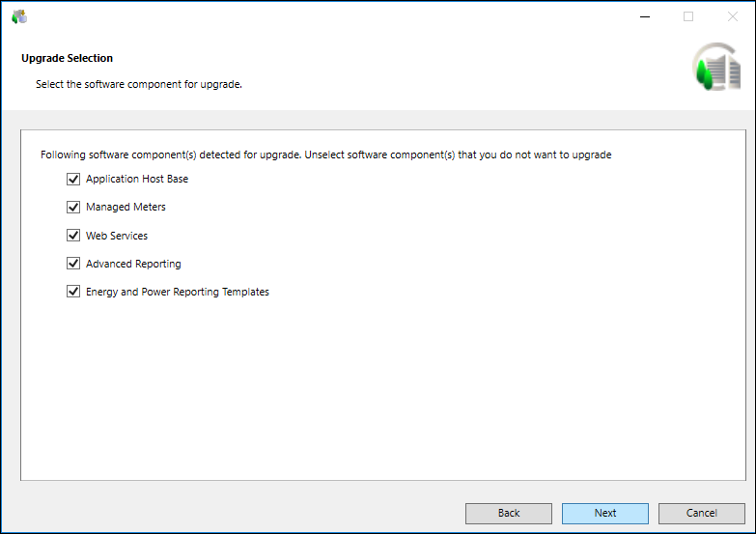The height and width of the screenshot is (534, 756).
Task: Uncheck Energy and Power Reporting Templates checkbox
Action: 73,292
